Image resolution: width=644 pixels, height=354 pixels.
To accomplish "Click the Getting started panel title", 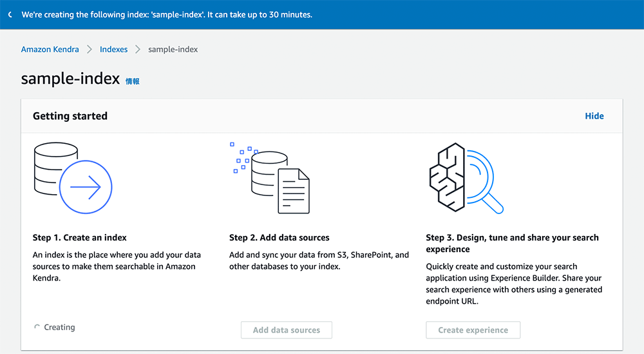I will click(x=70, y=116).
